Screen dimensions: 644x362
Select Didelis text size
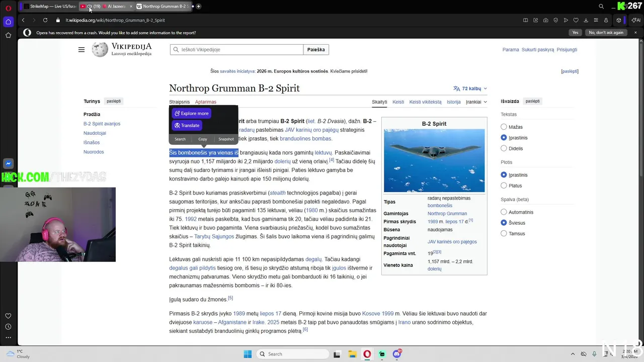504,148
